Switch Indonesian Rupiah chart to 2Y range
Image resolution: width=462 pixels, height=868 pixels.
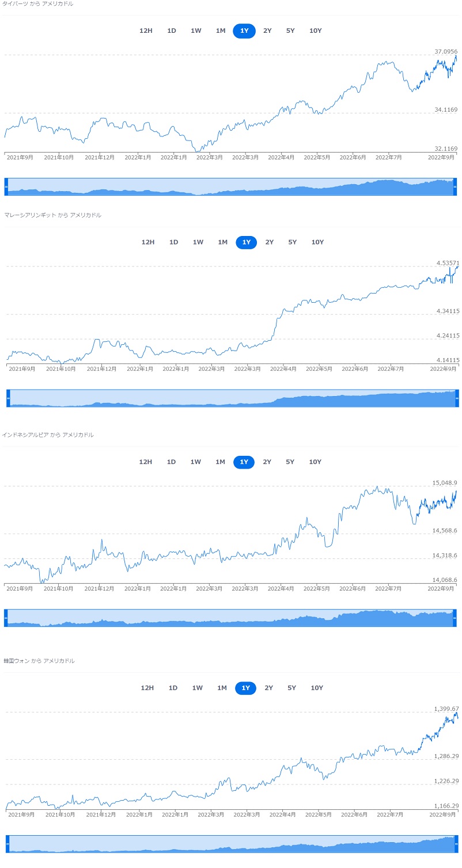[x=267, y=462]
